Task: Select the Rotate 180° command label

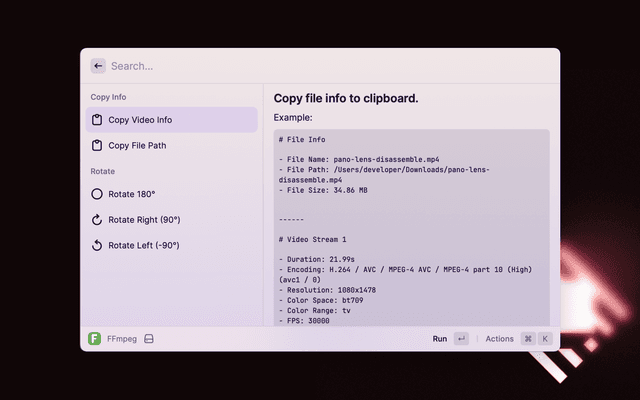Action: (x=132, y=194)
